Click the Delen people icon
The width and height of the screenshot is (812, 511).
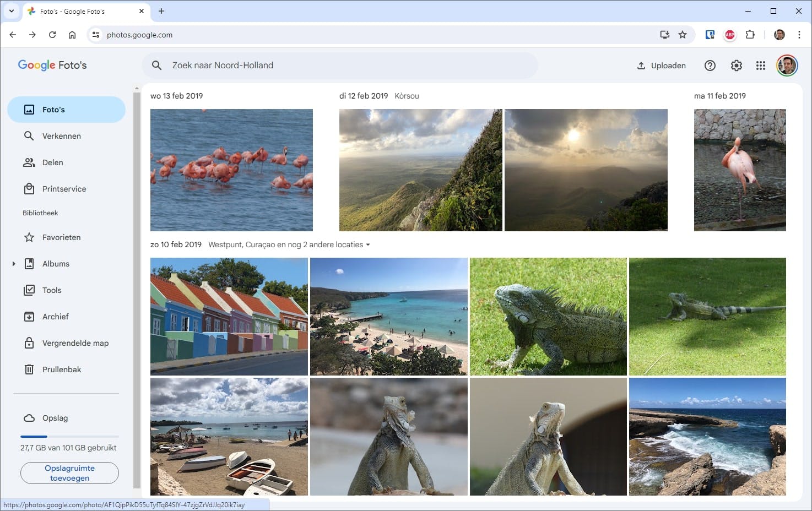pos(29,162)
